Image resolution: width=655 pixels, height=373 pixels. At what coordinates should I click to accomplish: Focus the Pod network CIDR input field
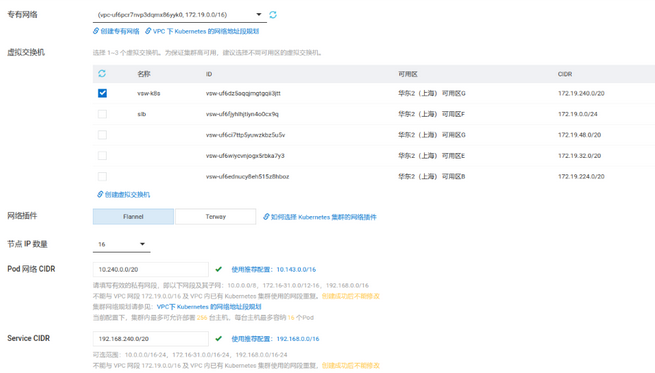(150, 269)
